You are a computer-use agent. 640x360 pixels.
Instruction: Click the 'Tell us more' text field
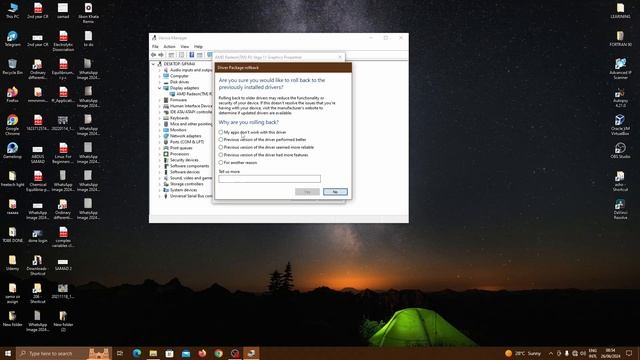[269, 179]
